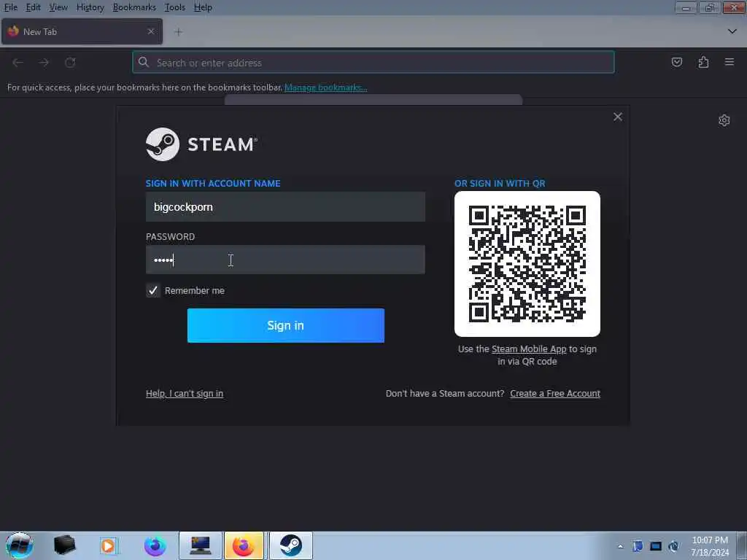This screenshot has width=747, height=560.
Task: Minimize the Firefox window
Action: coord(686,7)
